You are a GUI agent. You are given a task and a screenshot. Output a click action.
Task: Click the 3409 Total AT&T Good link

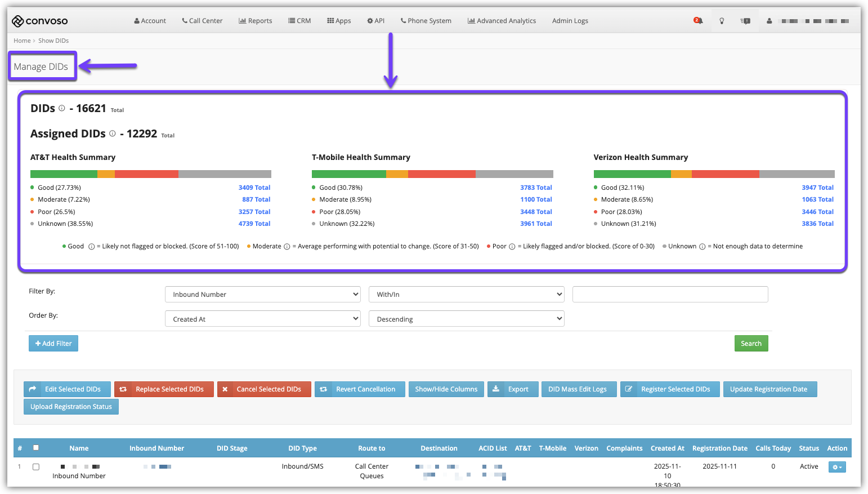(x=254, y=188)
